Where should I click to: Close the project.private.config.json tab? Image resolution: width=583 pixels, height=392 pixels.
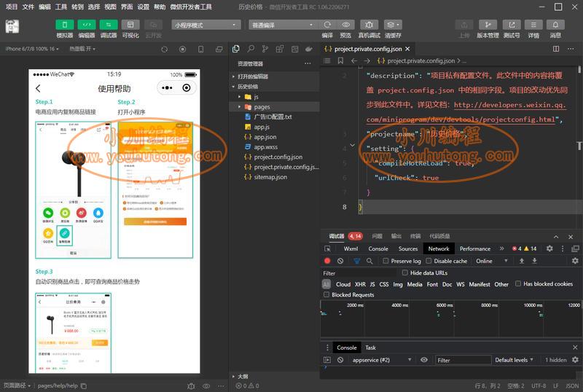(407, 49)
